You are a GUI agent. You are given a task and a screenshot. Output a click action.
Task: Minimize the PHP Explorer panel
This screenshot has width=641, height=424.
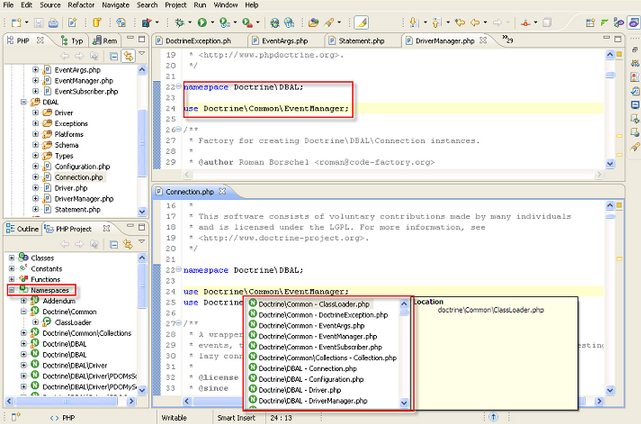tap(130, 38)
